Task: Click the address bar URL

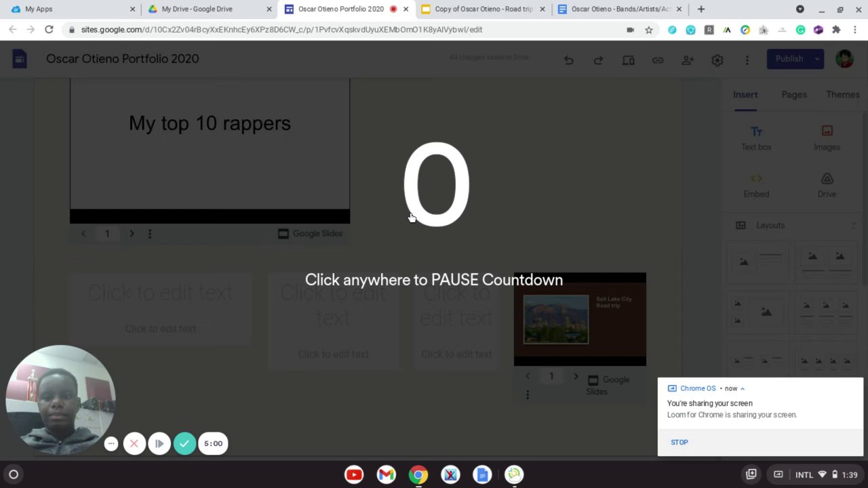Action: click(x=281, y=29)
